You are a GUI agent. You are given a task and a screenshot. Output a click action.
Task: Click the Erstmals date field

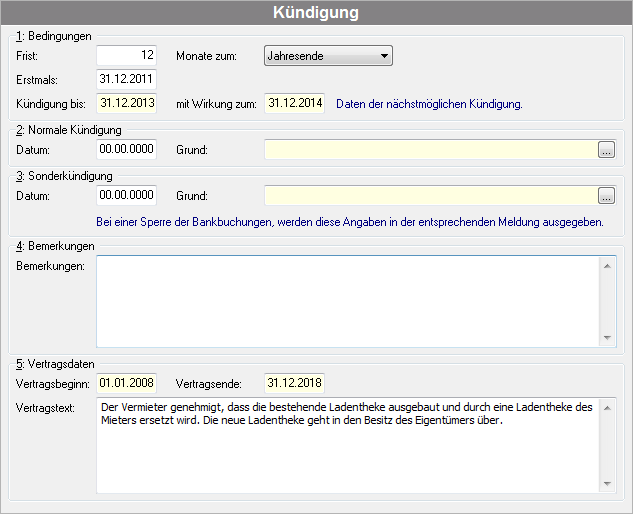126,79
